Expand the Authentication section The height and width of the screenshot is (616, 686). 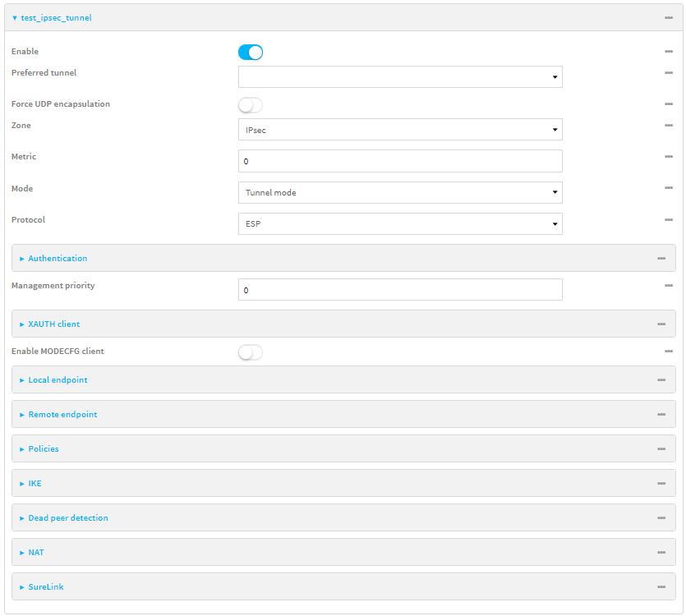tap(58, 258)
